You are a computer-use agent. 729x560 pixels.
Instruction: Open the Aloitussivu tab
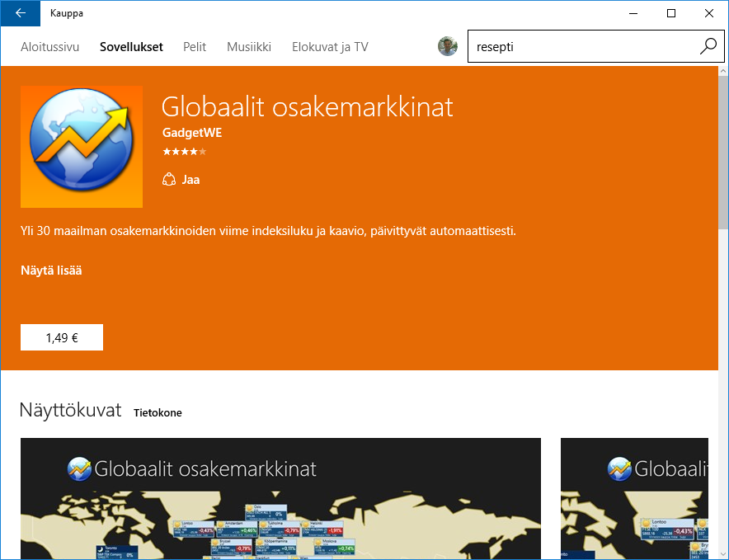(x=49, y=47)
